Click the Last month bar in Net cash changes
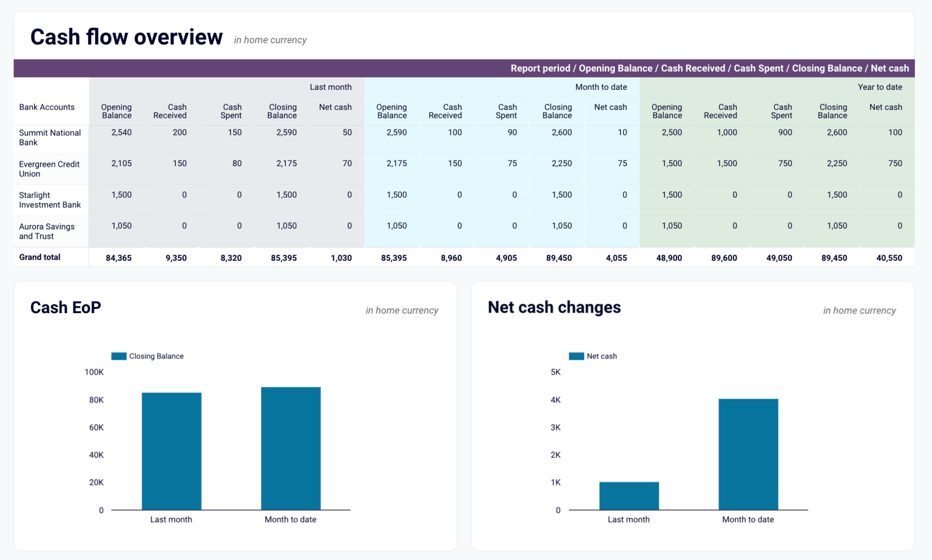 (x=629, y=496)
